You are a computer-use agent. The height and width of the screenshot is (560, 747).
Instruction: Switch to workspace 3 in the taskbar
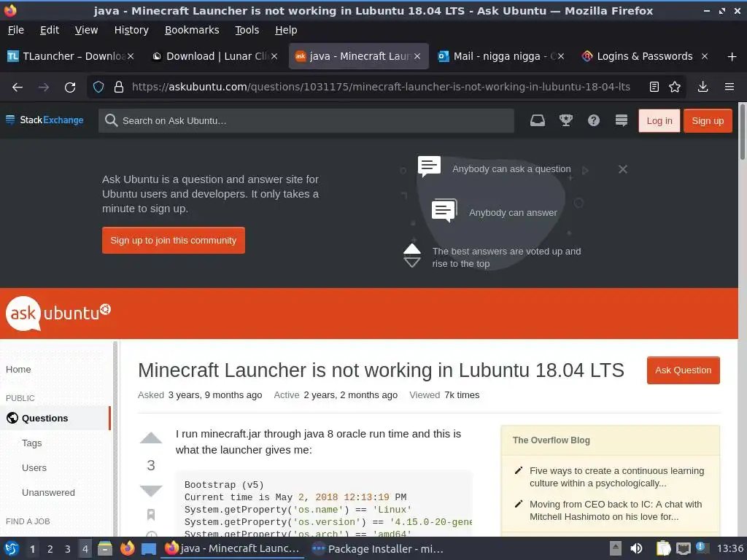pos(68,549)
